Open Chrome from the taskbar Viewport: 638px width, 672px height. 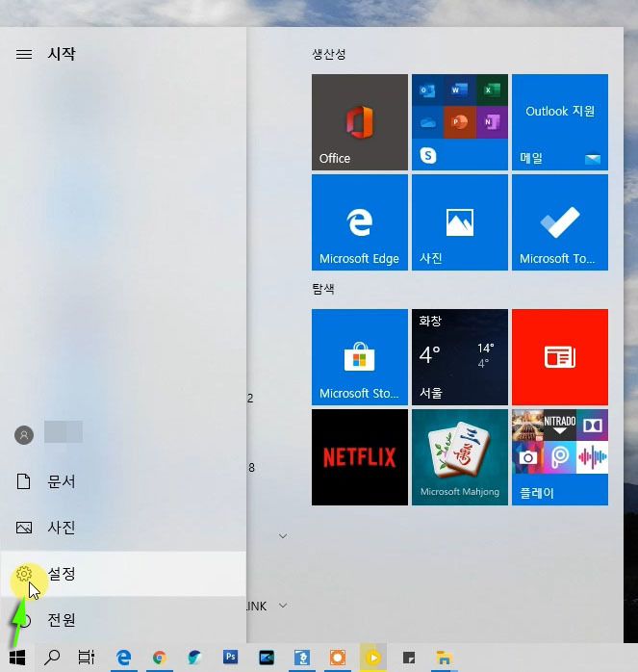160,657
